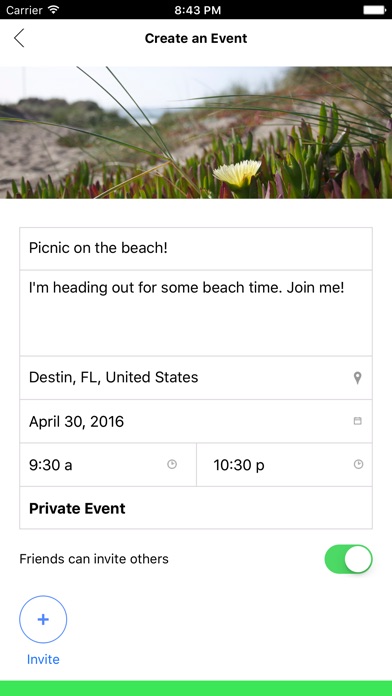Viewport: 392px width, 696px height.
Task: Open the Private Event selector
Action: [x=196, y=508]
